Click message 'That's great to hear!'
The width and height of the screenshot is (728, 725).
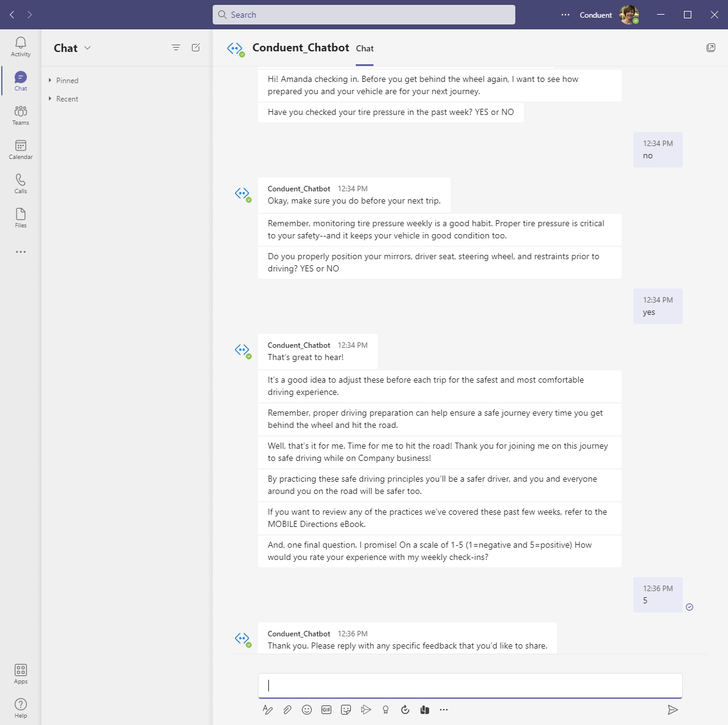(318, 351)
